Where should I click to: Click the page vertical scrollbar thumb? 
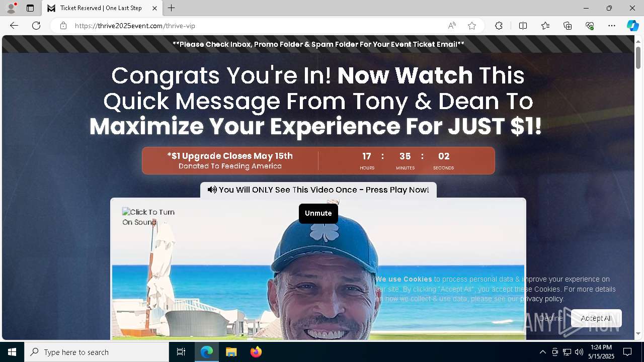[x=638, y=57]
